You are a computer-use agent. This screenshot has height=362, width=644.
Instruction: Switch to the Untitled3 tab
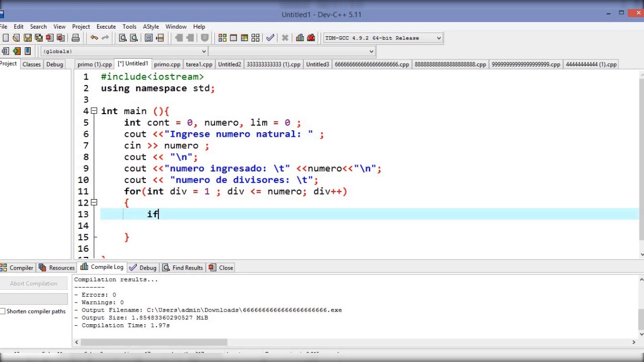coord(317,64)
